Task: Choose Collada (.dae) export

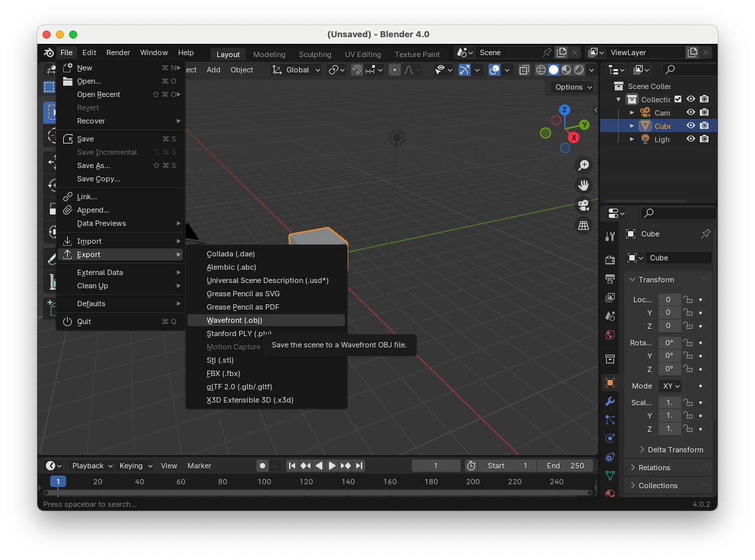Action: click(x=266, y=254)
